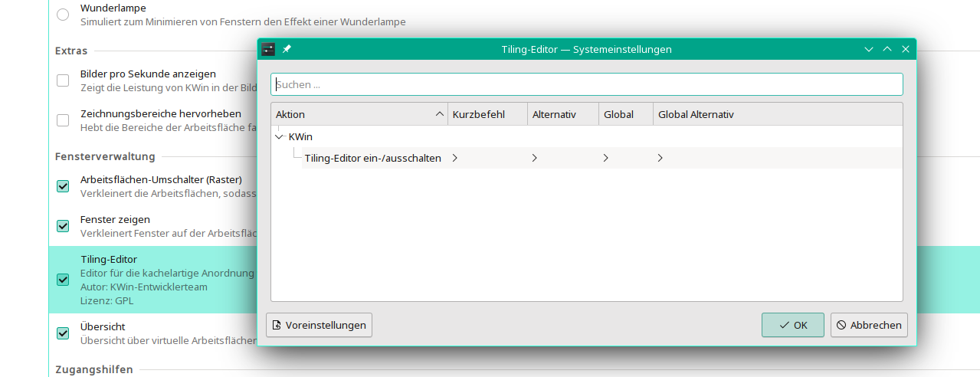
Task: Check Zeichnungsbereiche hervorheben
Action: [x=63, y=120]
